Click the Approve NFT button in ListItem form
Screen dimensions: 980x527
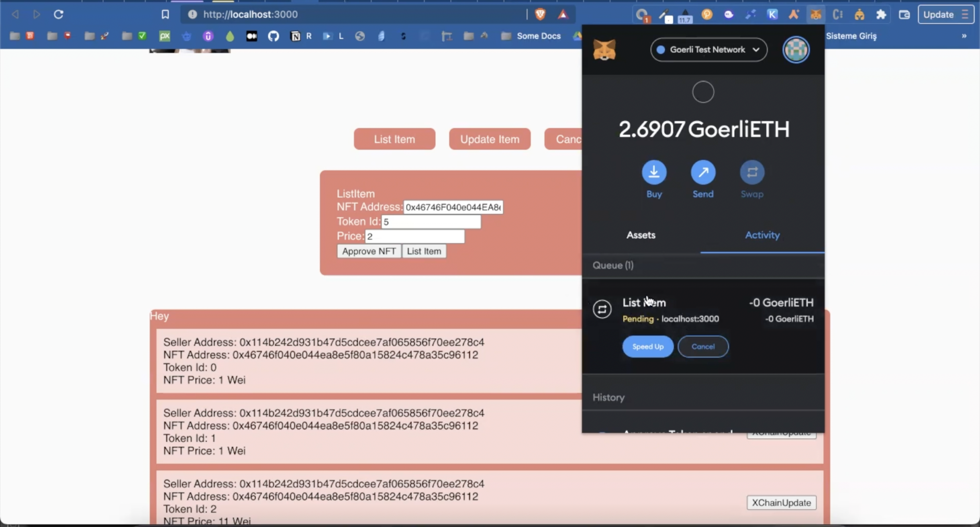pyautogui.click(x=369, y=251)
